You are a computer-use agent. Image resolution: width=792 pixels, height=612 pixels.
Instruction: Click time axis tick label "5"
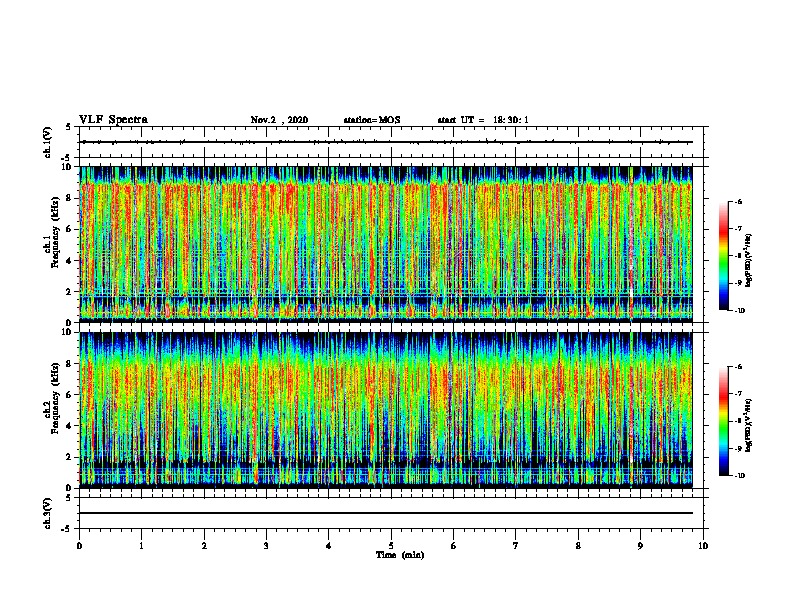click(x=391, y=546)
